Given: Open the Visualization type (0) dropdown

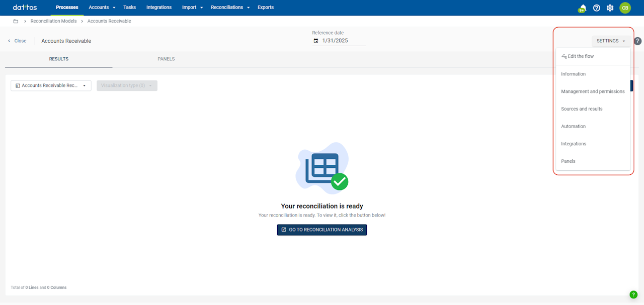Looking at the screenshot, I should click(x=127, y=85).
